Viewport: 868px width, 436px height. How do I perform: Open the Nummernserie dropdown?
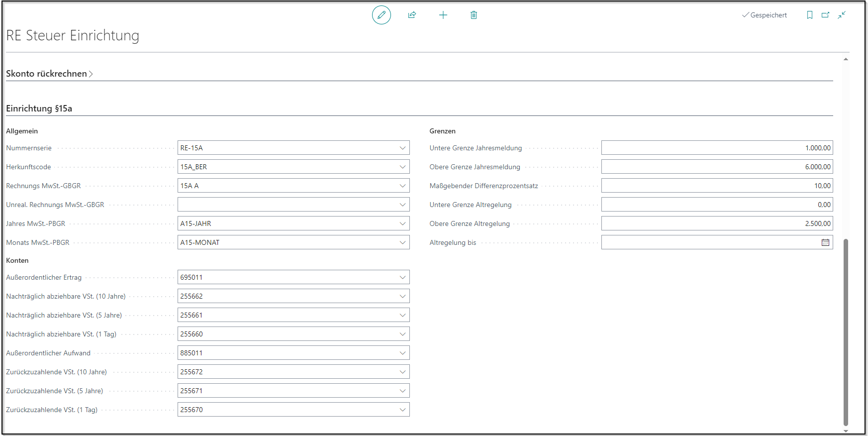402,148
